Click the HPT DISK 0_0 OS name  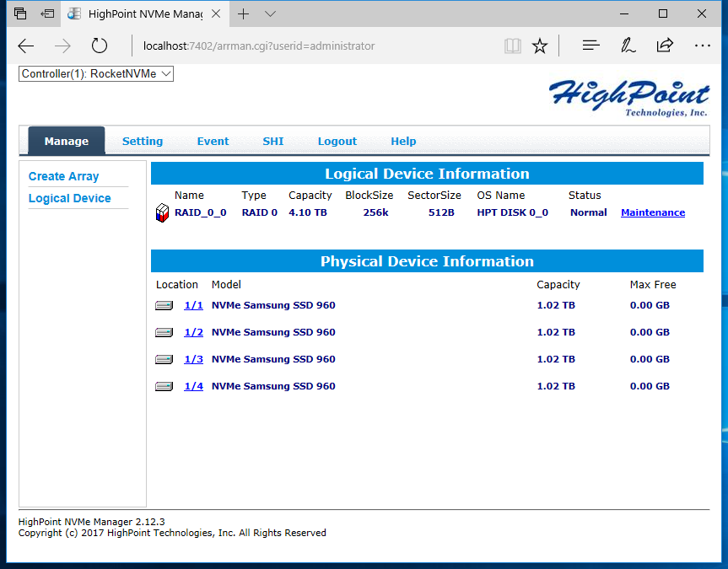(513, 212)
